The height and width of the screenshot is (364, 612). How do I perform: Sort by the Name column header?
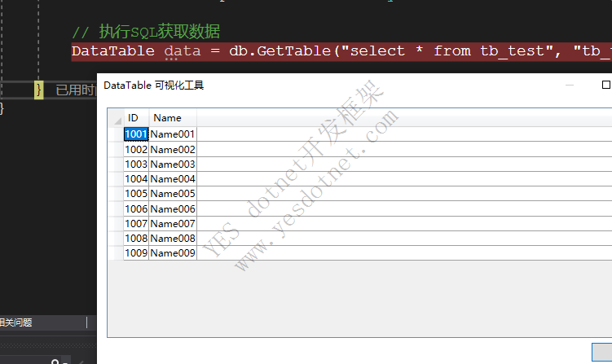pyautogui.click(x=173, y=118)
